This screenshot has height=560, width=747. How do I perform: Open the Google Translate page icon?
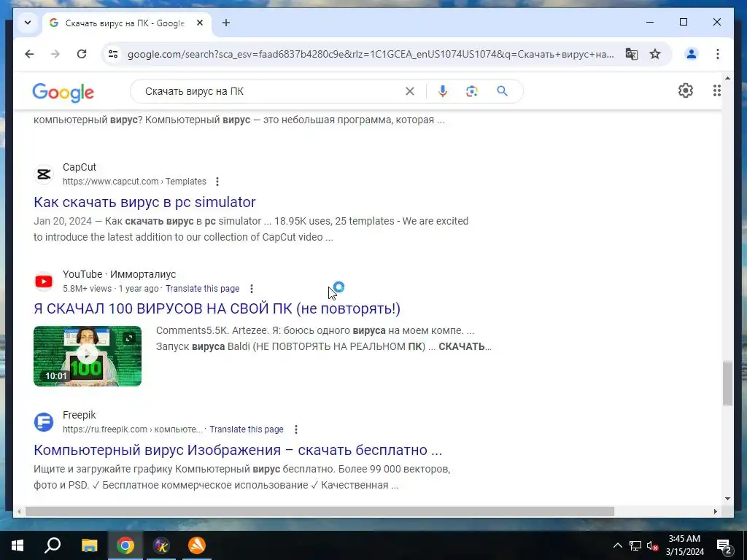631,54
